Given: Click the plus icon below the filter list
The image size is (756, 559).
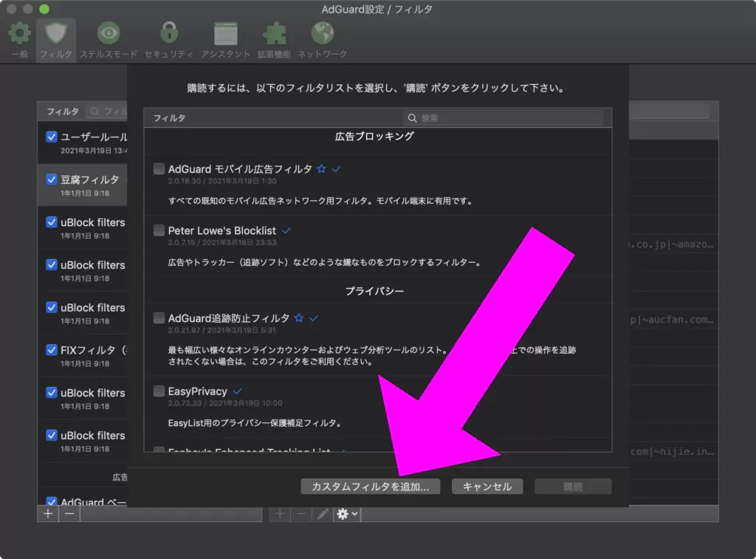Looking at the screenshot, I should point(48,514).
